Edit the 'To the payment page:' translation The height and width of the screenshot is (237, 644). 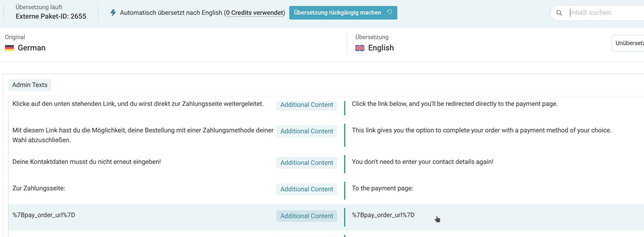(382, 188)
